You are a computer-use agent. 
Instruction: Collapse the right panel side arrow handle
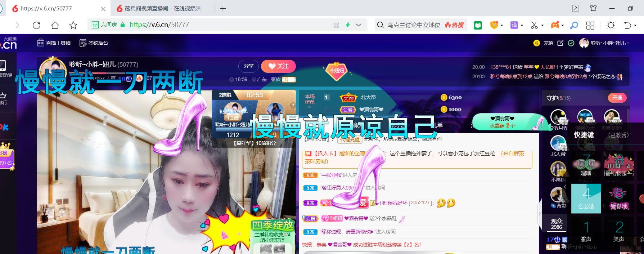pyautogui.click(x=539, y=213)
